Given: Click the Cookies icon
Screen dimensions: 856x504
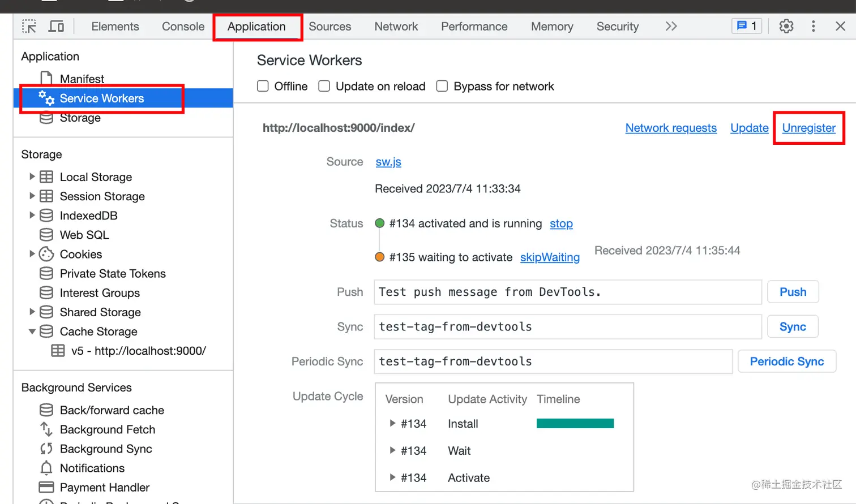Looking at the screenshot, I should coord(46,254).
